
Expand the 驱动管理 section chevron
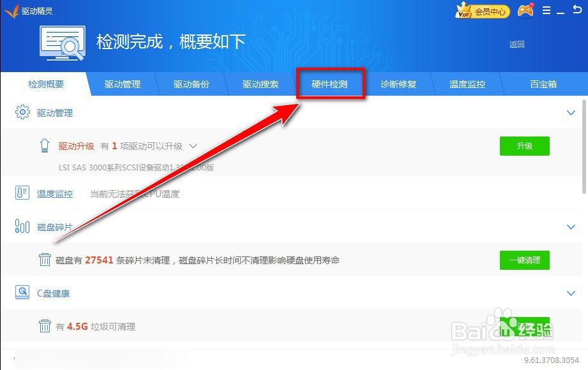pos(571,113)
